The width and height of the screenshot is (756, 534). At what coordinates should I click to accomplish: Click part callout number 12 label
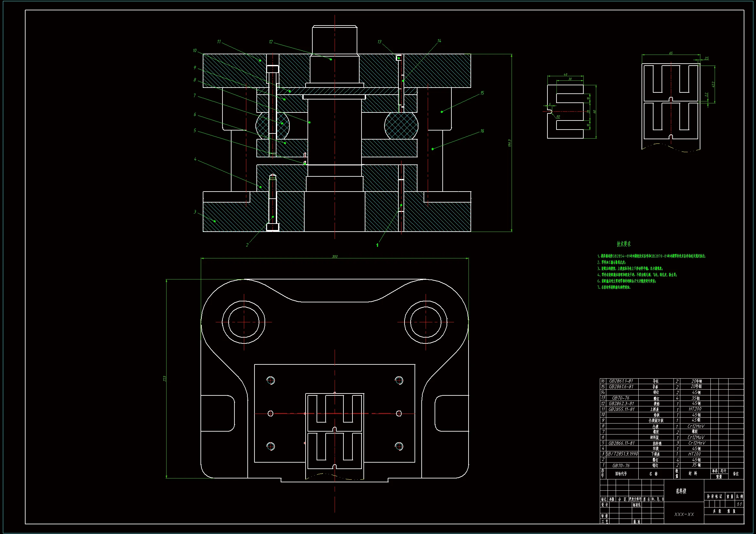(271, 42)
